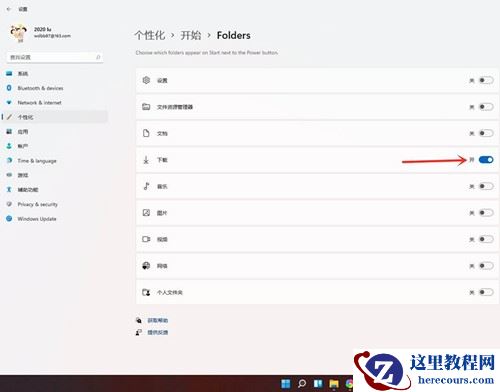Click the personal folder icon in 个人文件夹 row

point(146,292)
